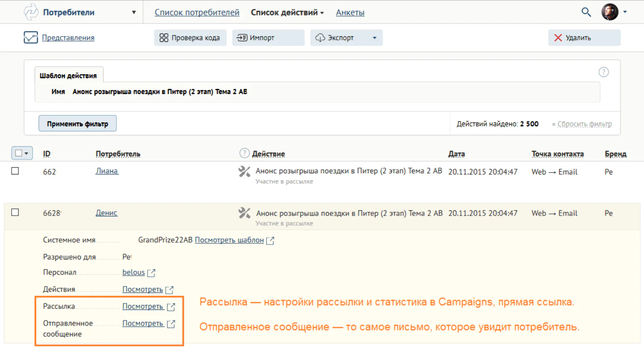Screen dimensions: 644x357
Task: Click the Импорт arrow icon
Action: [x=242, y=38]
